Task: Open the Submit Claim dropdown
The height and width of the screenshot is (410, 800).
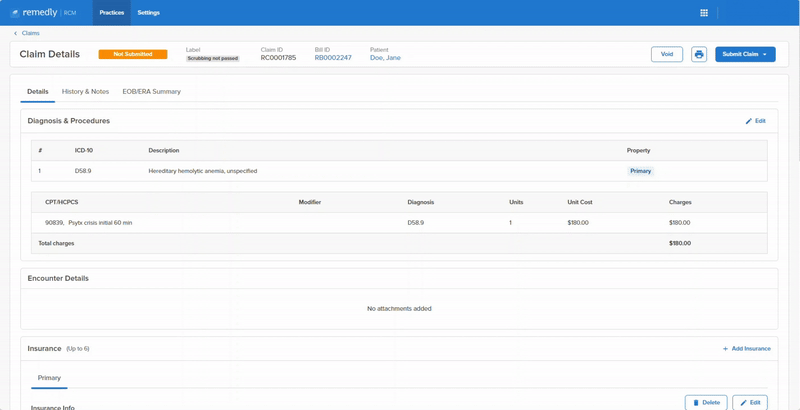Action: [745, 54]
